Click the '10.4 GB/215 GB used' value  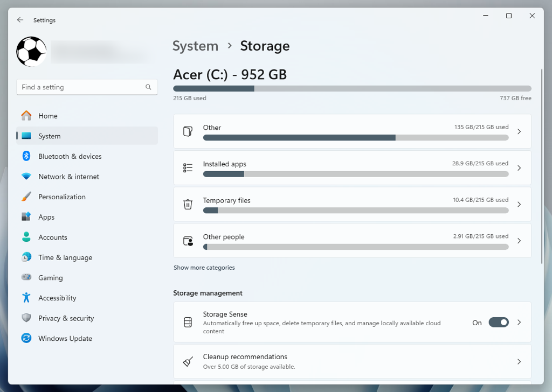(x=480, y=200)
